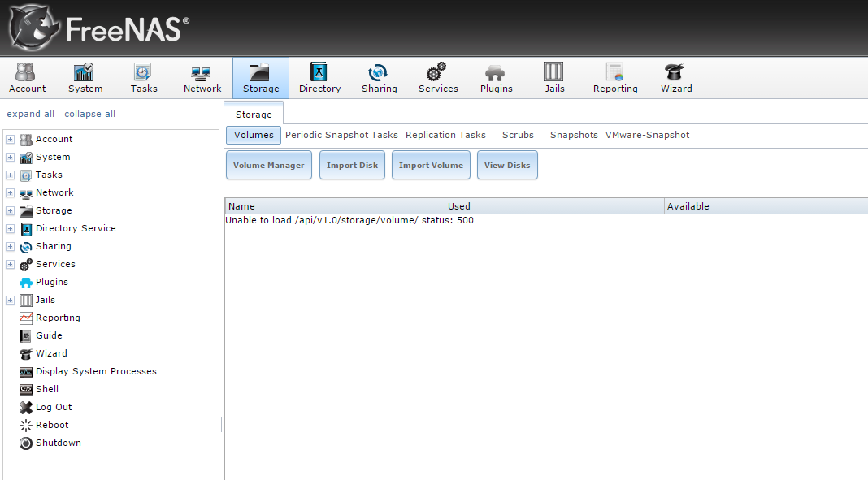Click the Plugins puzzle icon in the sidebar tree
Screen dimensions: 868x480
point(26,283)
